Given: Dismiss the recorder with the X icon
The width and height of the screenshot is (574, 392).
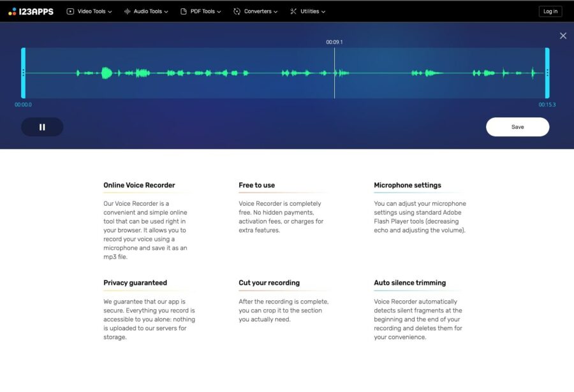Looking at the screenshot, I should pos(563,36).
